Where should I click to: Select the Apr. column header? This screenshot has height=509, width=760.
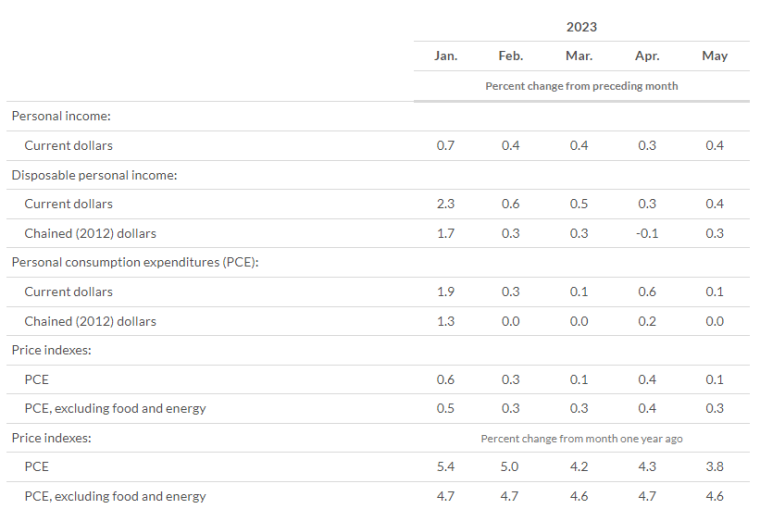(x=647, y=56)
